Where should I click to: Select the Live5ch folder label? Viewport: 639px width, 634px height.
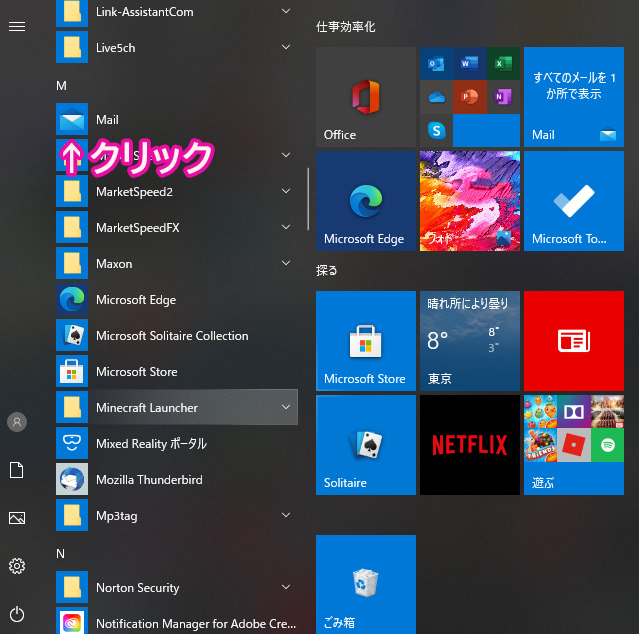pyautogui.click(x=115, y=48)
